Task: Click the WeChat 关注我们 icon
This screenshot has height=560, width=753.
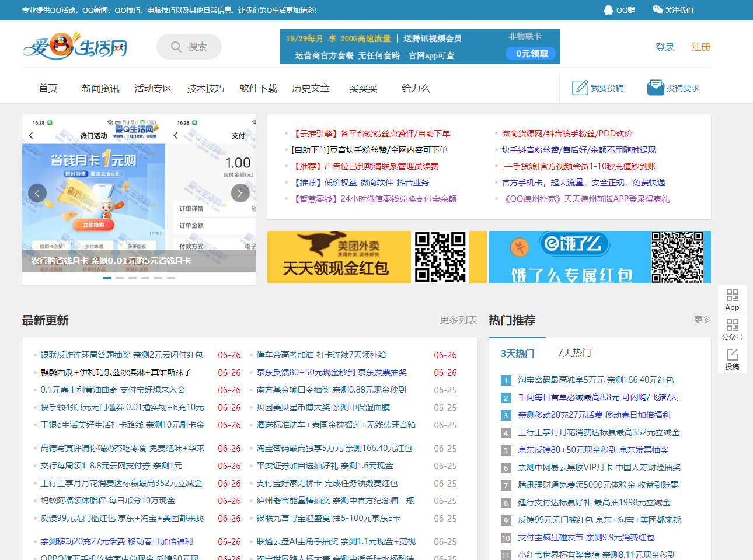Action: point(657,10)
